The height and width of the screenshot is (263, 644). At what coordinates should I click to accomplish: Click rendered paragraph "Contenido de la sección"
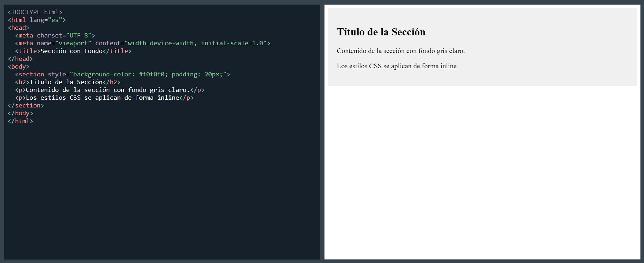pyautogui.click(x=401, y=51)
